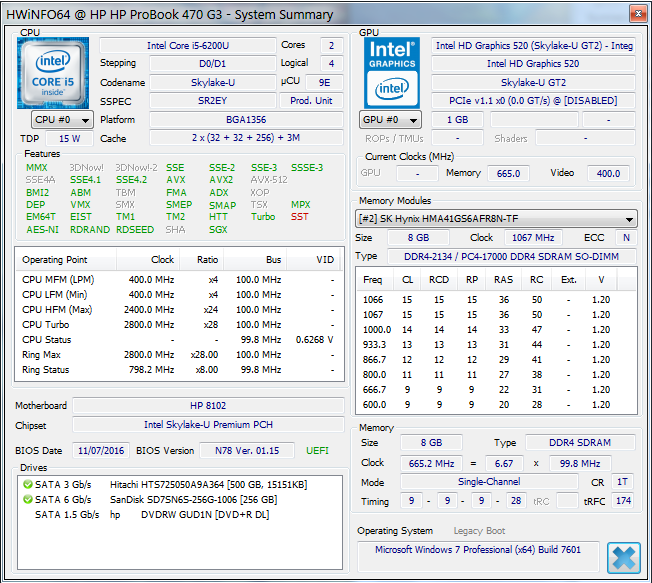The height and width of the screenshot is (583, 652).
Task: Click the GPU memory clock 665.0 value
Action: click(x=508, y=173)
